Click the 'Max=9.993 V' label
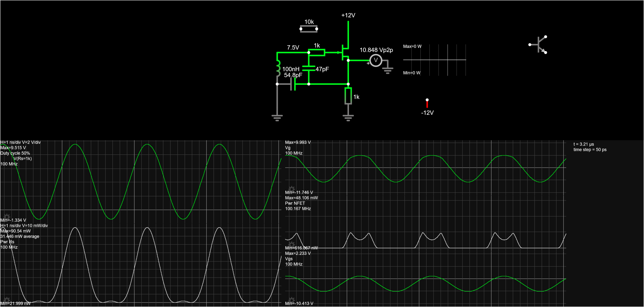The height and width of the screenshot is (307, 644). pyautogui.click(x=298, y=142)
